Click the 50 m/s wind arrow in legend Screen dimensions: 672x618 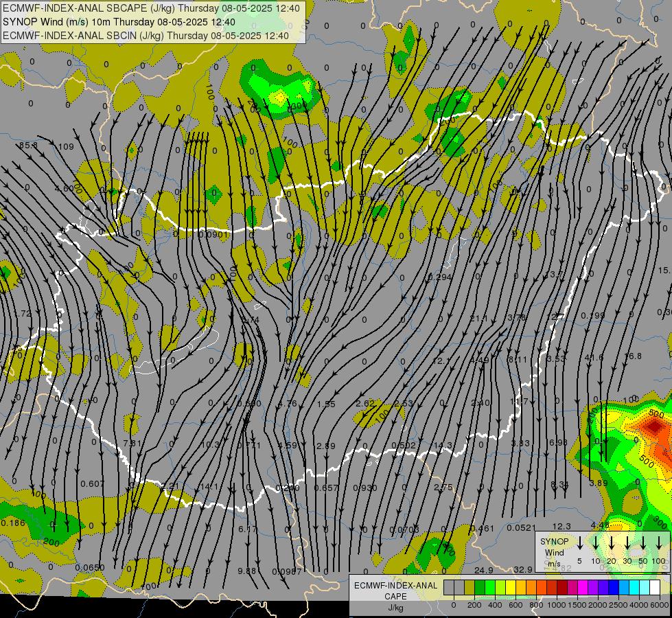point(643,543)
